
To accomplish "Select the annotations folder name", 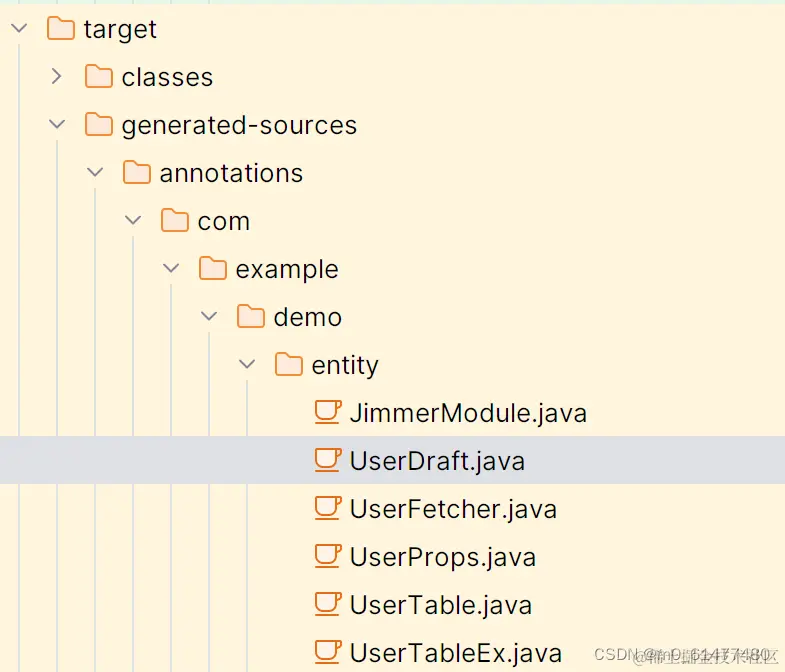I will coord(231,173).
